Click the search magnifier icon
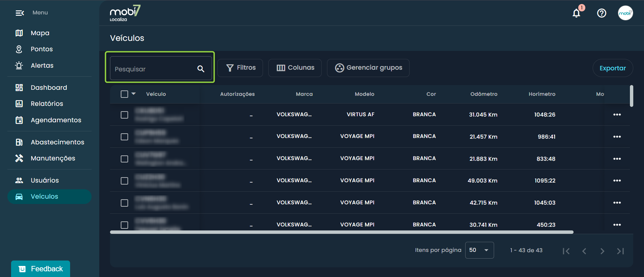Image resolution: width=644 pixels, height=277 pixels. tap(201, 69)
